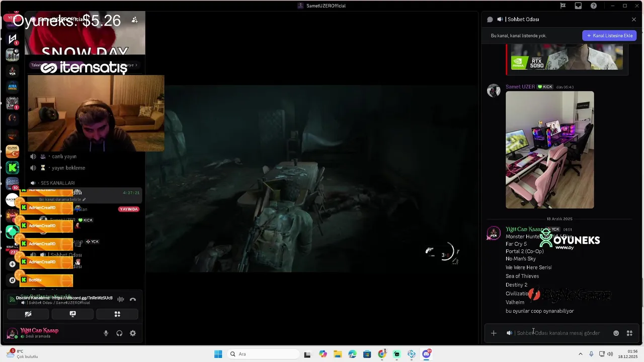Screen dimensions: 644x362
Task: Click the 'Sea of Thieves' chat message line
Action: tap(522, 276)
